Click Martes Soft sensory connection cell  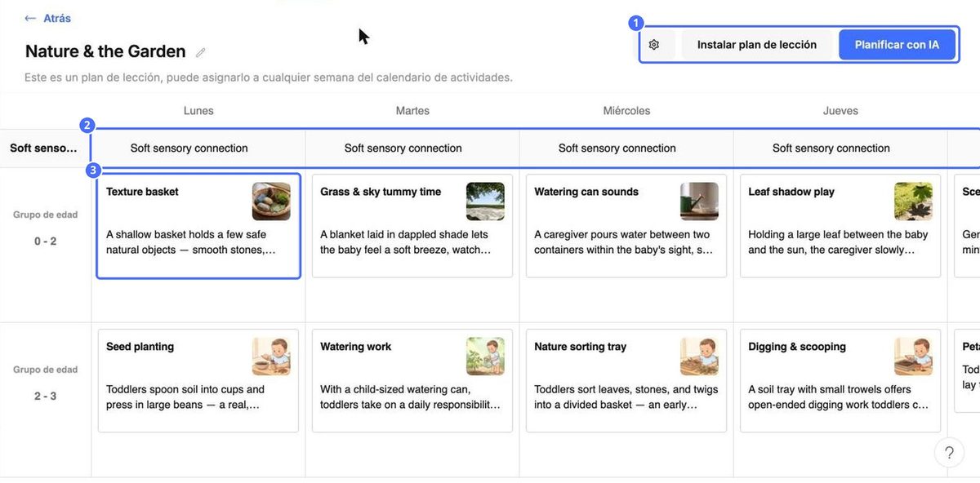click(412, 148)
